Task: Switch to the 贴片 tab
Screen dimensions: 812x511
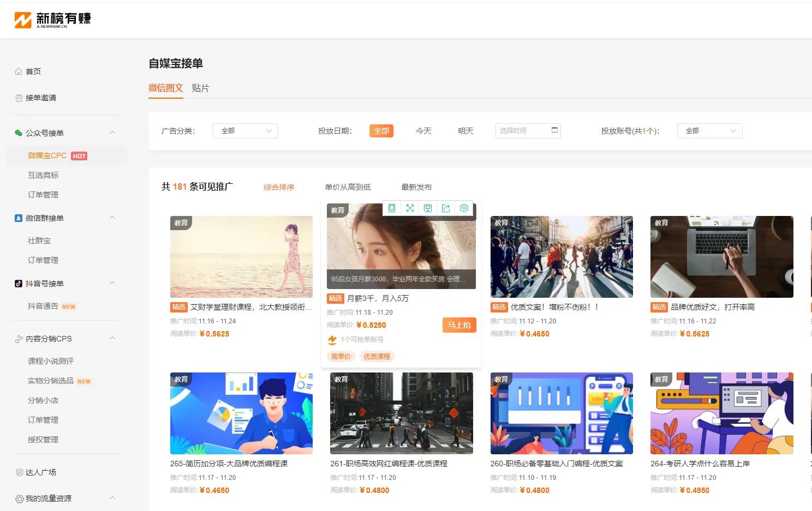Action: (200, 88)
